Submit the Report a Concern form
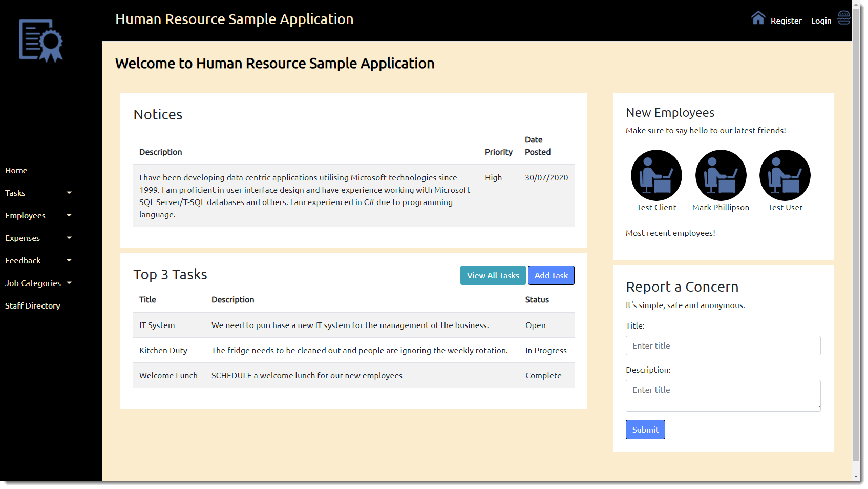This screenshot has height=489, width=868. [645, 430]
